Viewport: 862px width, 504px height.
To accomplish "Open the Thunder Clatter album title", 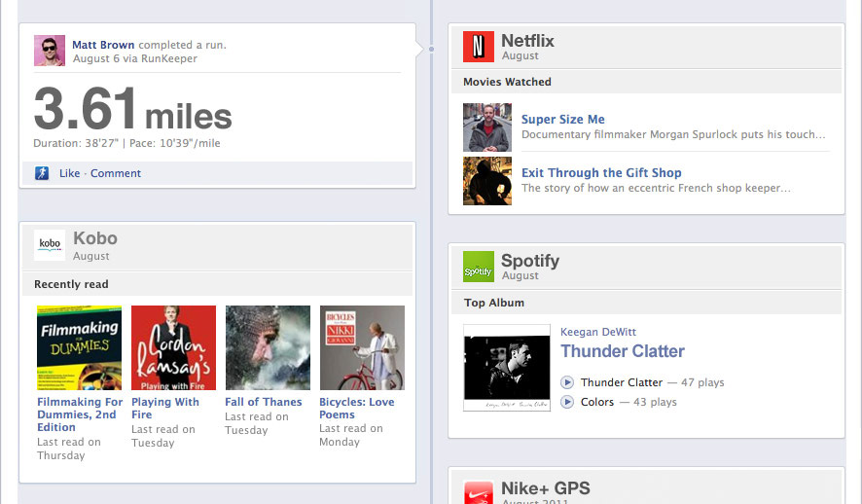I will [623, 351].
